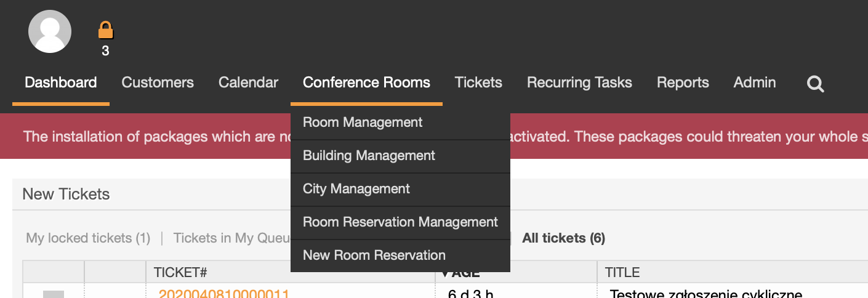Screen dimensions: 868x298
Task: Select Room Management from the dropdown
Action: pyautogui.click(x=400, y=123)
